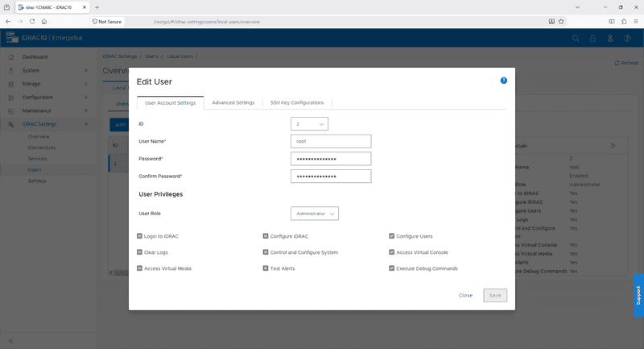Bookmark the page with star icon
The image size is (644, 349).
click(x=561, y=22)
